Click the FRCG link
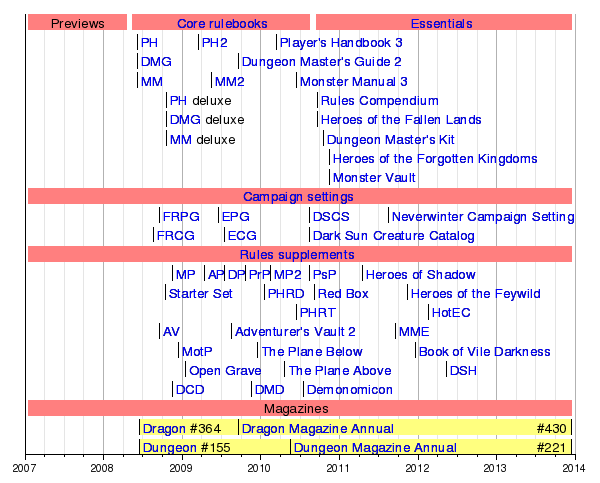The height and width of the screenshot is (483, 600). (x=176, y=236)
